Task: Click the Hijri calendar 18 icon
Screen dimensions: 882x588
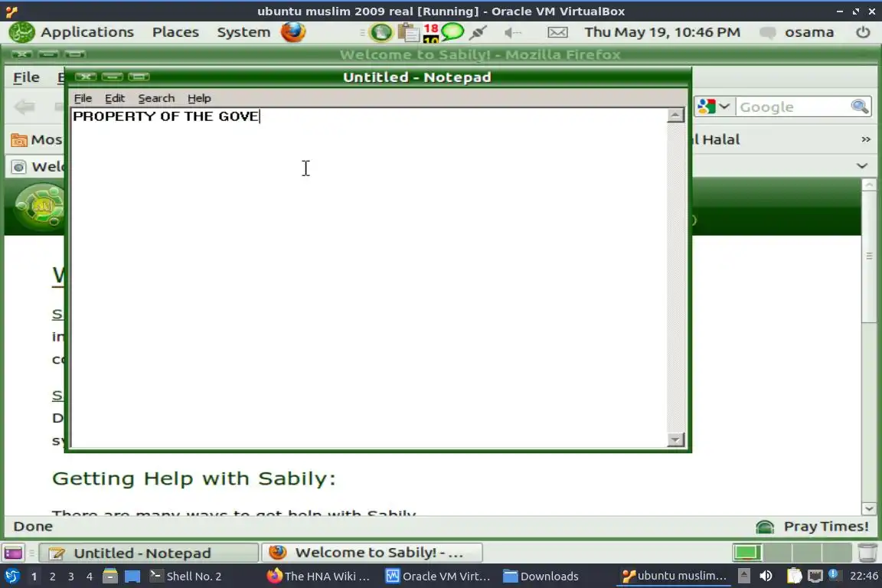Action: [x=431, y=33]
